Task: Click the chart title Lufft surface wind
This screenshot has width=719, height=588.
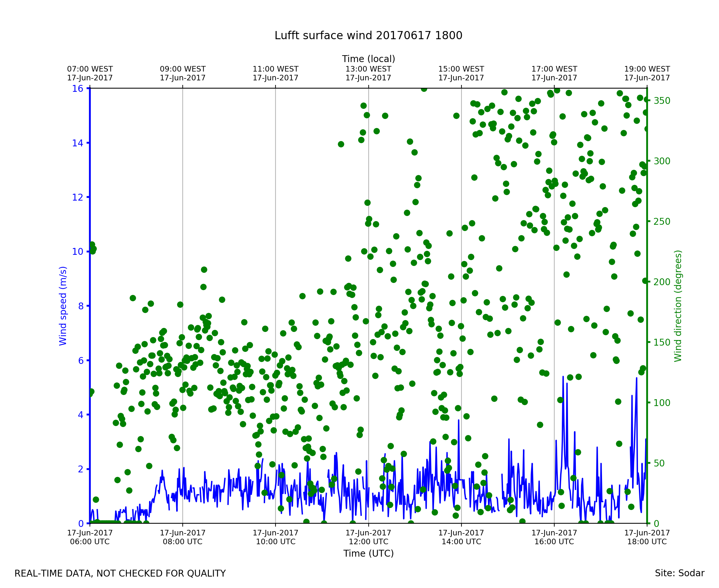Action: click(368, 36)
